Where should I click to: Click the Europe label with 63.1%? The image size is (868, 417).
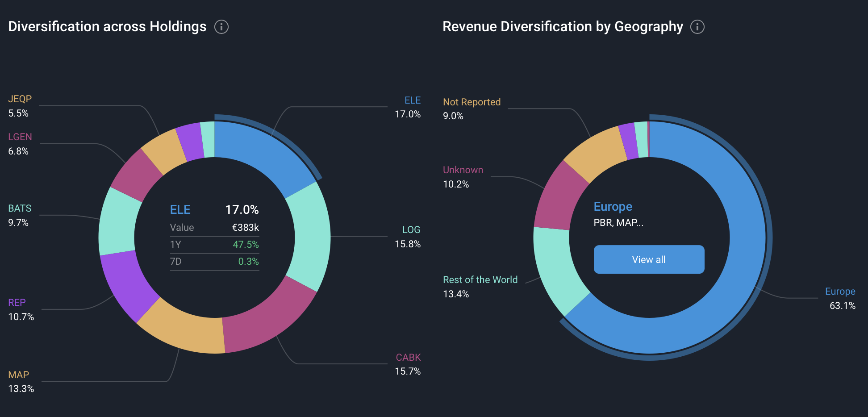840,292
